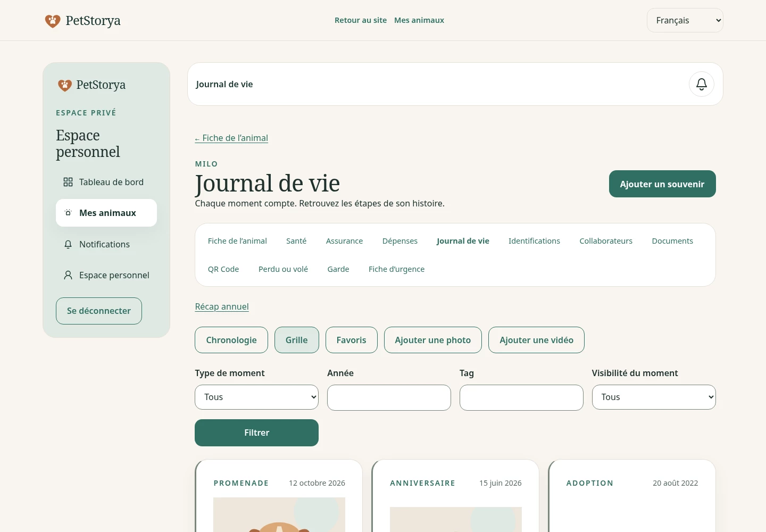The width and height of the screenshot is (766, 532).
Task: Click the date 12 octobre 2026
Action: coord(317,483)
